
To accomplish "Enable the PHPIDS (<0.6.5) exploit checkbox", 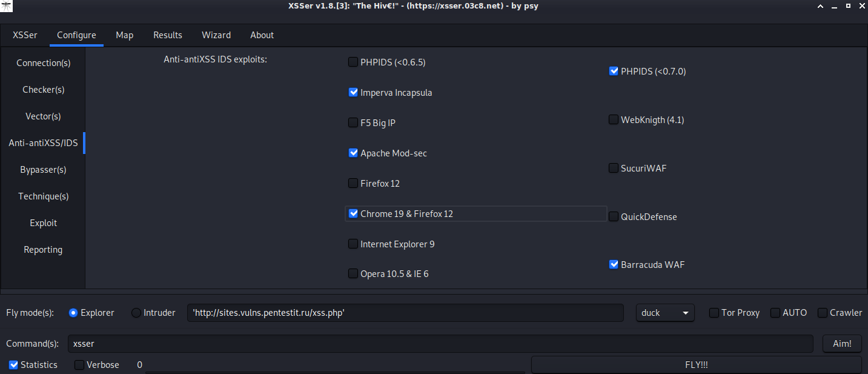I will click(353, 62).
